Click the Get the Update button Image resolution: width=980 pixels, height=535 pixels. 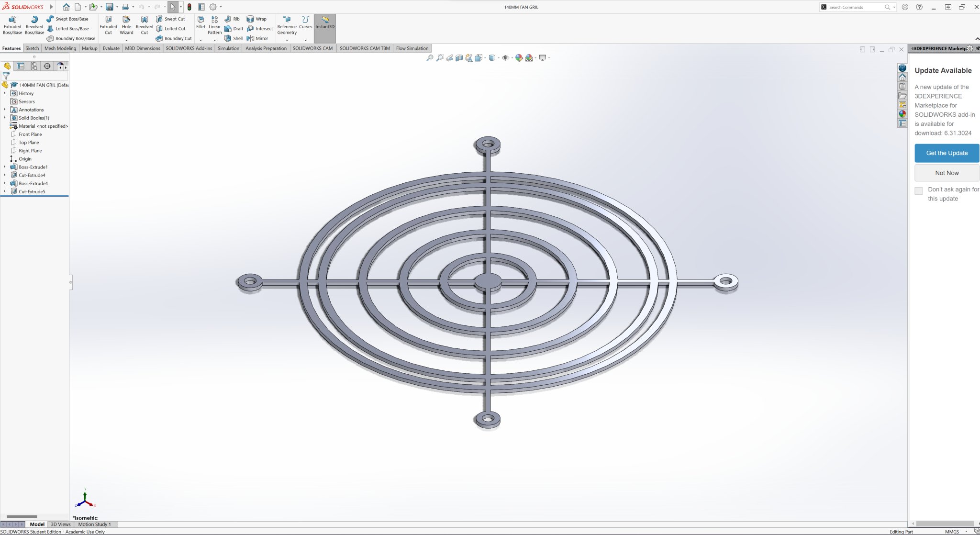coord(946,153)
